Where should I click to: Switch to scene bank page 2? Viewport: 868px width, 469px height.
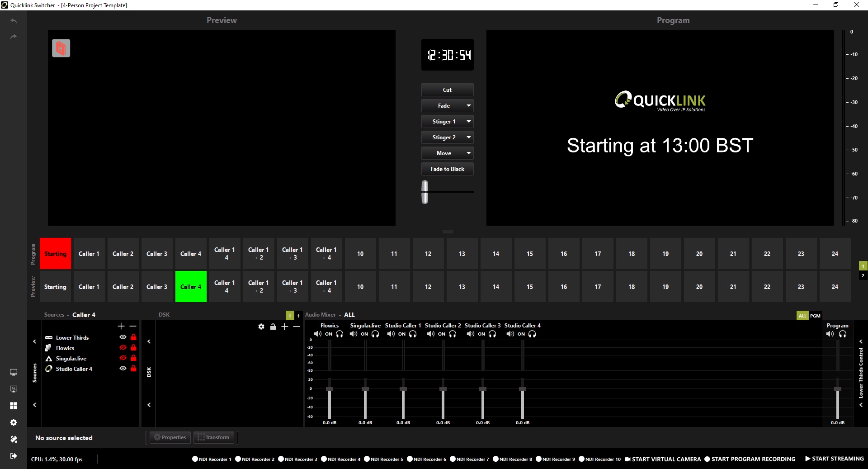tap(863, 275)
